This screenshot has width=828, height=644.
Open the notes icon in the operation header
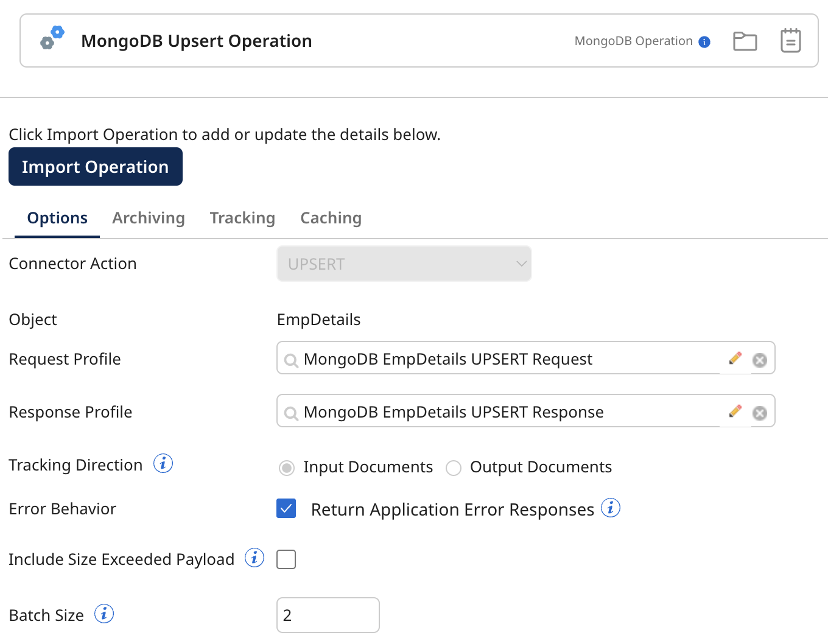[790, 40]
